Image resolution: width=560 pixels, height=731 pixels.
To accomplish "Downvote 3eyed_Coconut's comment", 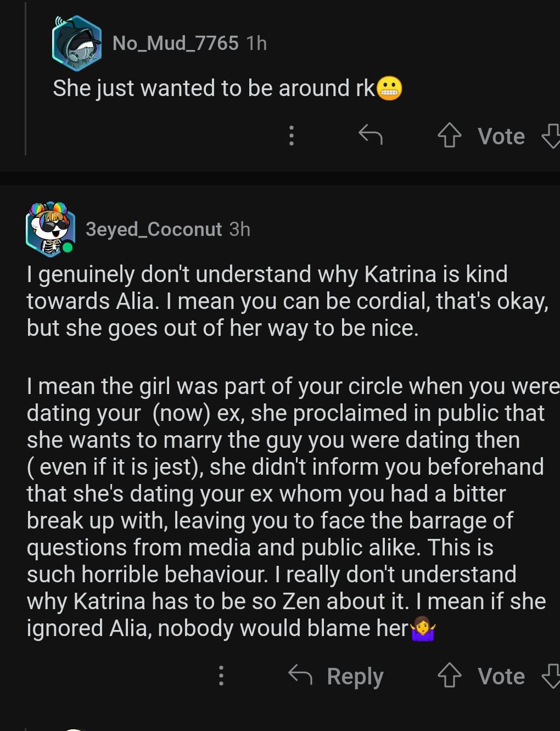I will [x=551, y=676].
